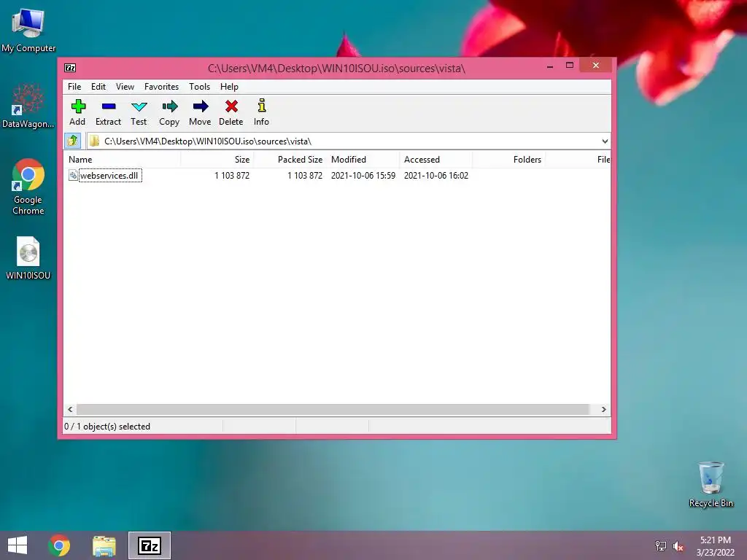The image size is (747, 560).
Task: Select the webservices.dll file icon
Action: (73, 175)
